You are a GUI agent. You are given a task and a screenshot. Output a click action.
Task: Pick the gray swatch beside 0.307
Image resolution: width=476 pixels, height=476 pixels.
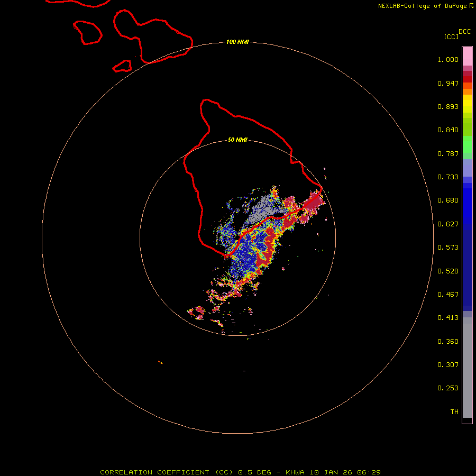click(467, 370)
